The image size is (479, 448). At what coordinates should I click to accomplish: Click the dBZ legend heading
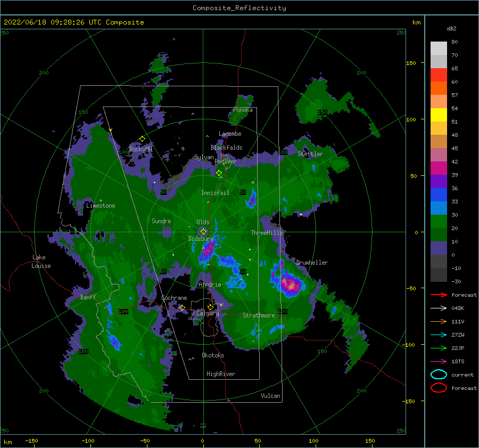coord(451,28)
